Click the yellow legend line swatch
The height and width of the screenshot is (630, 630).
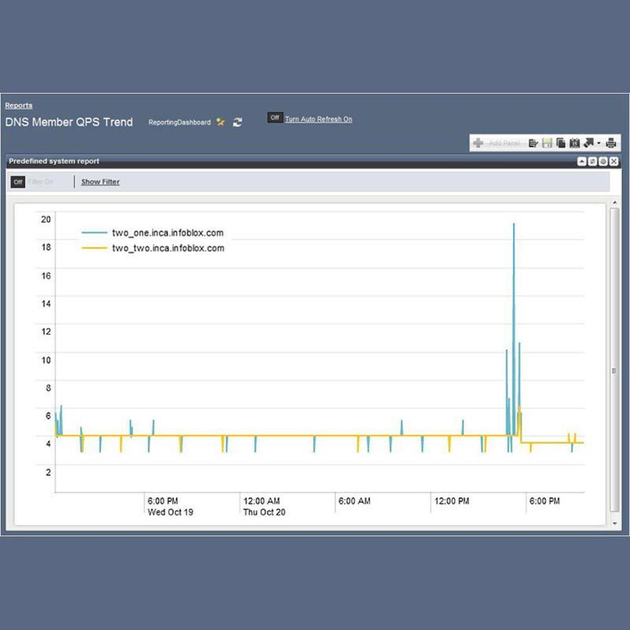coord(94,248)
